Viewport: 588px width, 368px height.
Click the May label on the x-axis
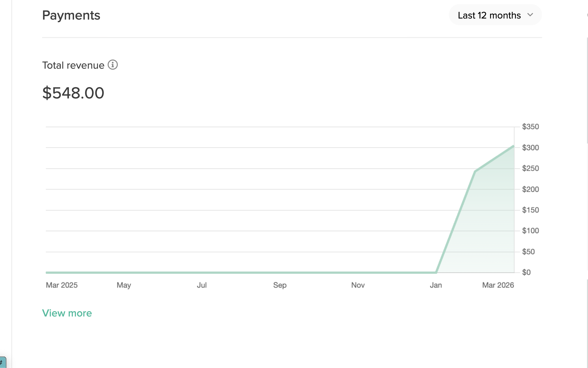[x=124, y=285]
